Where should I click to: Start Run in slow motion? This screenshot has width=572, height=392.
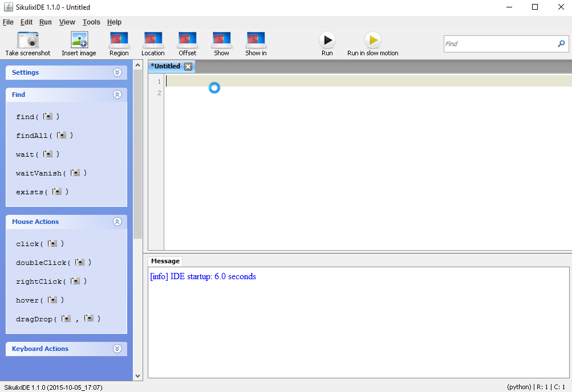[373, 40]
